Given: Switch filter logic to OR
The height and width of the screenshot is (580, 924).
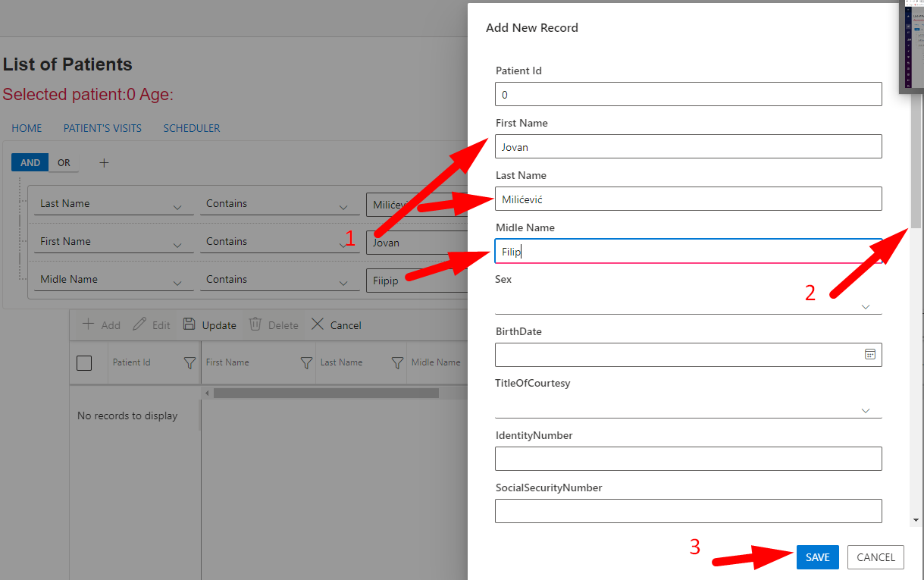Looking at the screenshot, I should (x=64, y=163).
